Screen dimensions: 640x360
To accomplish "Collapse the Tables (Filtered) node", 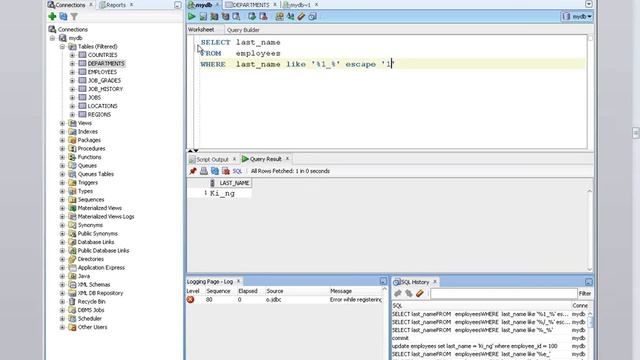I will (x=62, y=47).
